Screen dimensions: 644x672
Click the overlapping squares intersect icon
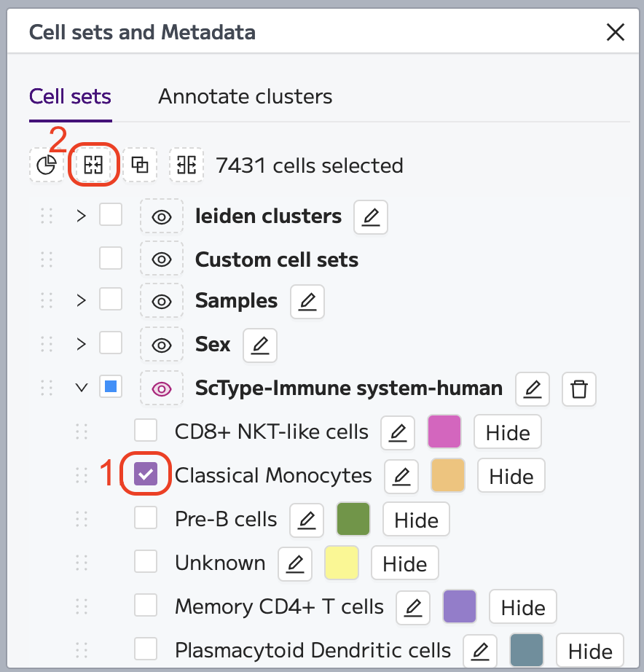coord(140,165)
